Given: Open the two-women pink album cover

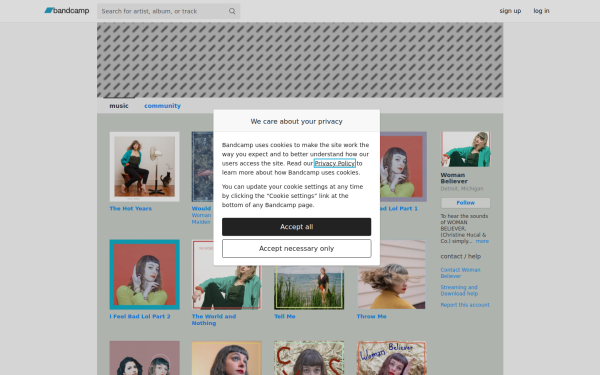Looking at the screenshot, I should (x=145, y=358).
